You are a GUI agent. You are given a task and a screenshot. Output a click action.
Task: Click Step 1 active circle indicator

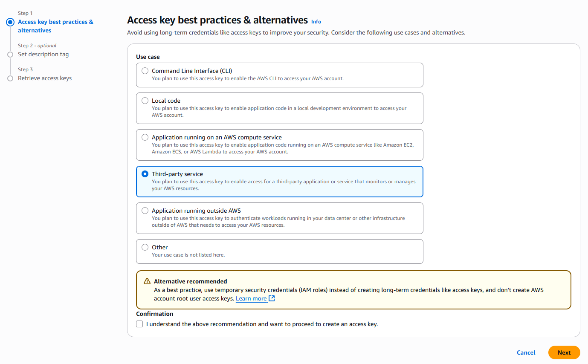pos(10,22)
